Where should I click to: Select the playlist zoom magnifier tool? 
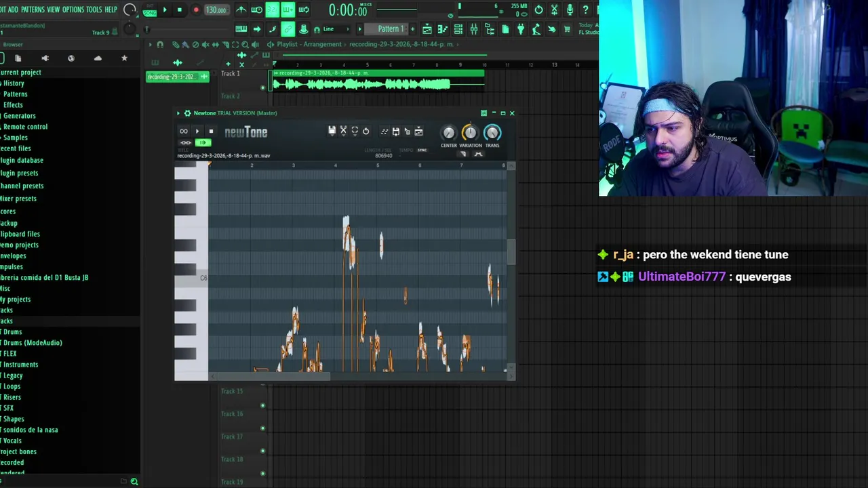pyautogui.click(x=245, y=44)
